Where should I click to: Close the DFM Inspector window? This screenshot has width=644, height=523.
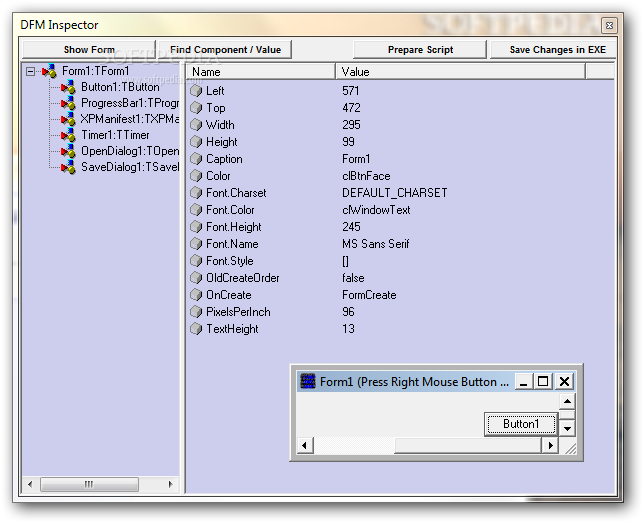click(x=610, y=25)
